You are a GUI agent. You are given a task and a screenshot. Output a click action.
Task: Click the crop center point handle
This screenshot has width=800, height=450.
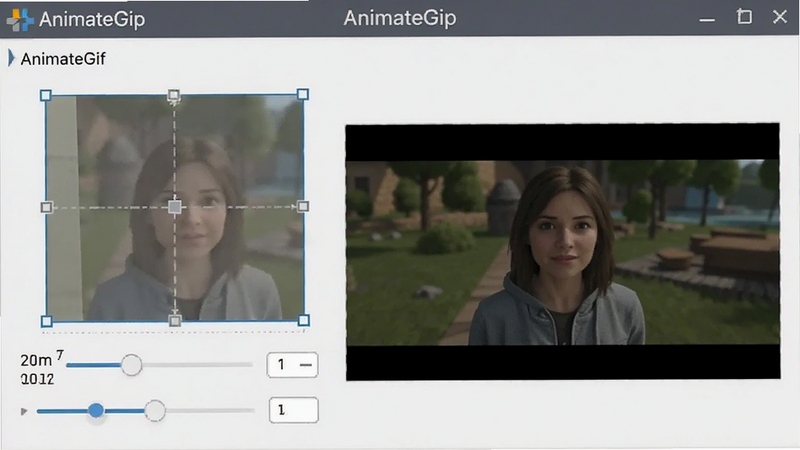tap(174, 207)
